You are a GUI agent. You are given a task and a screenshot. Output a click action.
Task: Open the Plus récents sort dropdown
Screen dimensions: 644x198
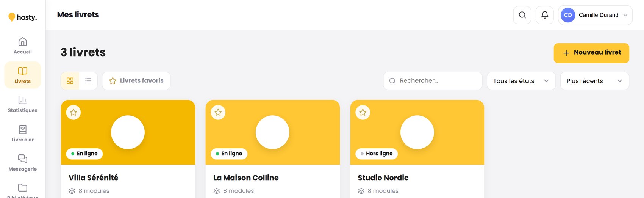point(595,81)
